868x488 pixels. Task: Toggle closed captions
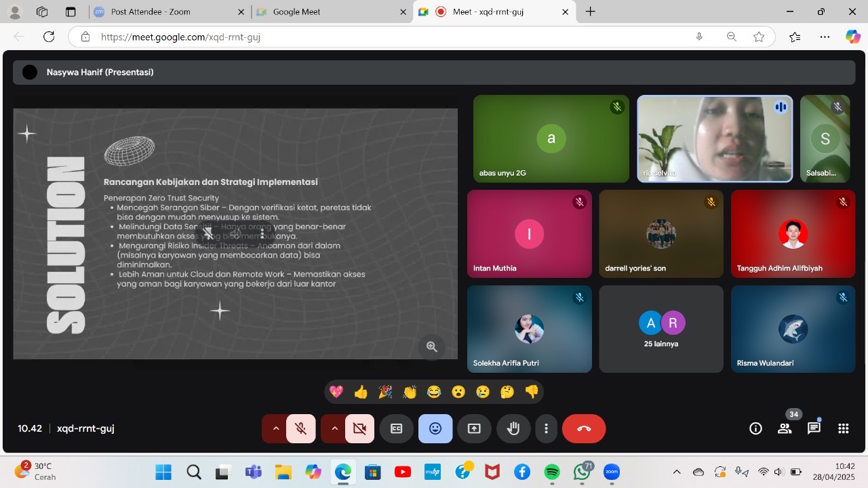[396, 428]
